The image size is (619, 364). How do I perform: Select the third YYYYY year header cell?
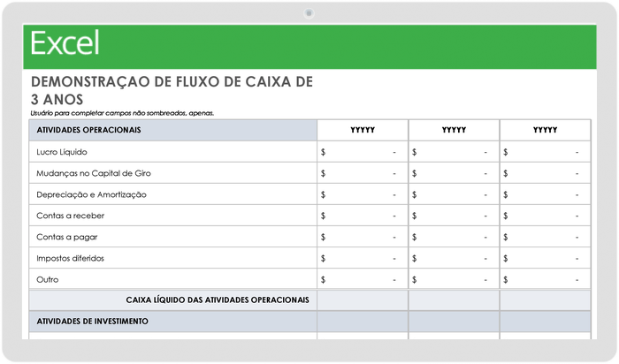[x=545, y=130]
